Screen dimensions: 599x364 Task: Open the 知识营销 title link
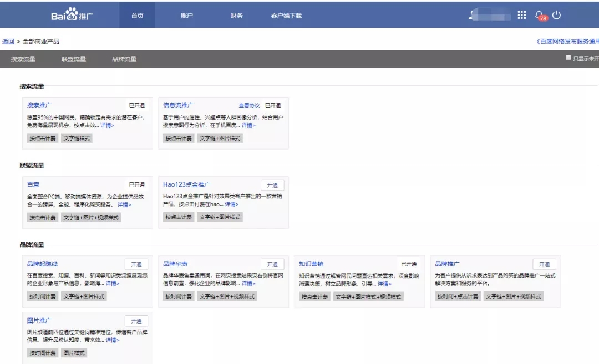311,264
